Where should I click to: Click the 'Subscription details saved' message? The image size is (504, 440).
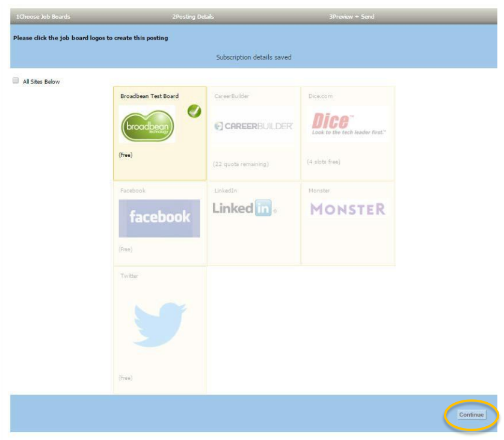tap(254, 57)
